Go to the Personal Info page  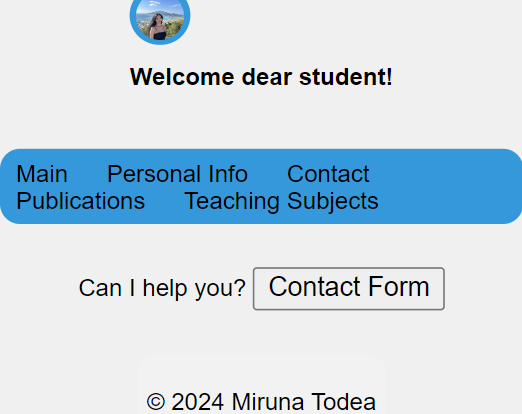[177, 174]
